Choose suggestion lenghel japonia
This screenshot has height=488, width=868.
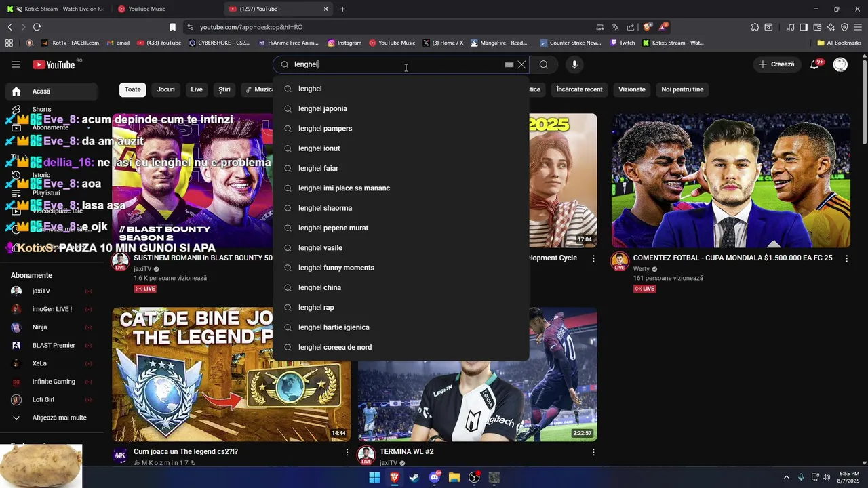pos(401,108)
